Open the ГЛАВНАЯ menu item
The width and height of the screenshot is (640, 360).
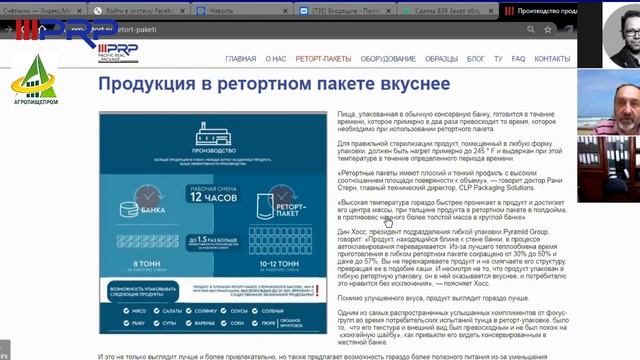(240, 59)
